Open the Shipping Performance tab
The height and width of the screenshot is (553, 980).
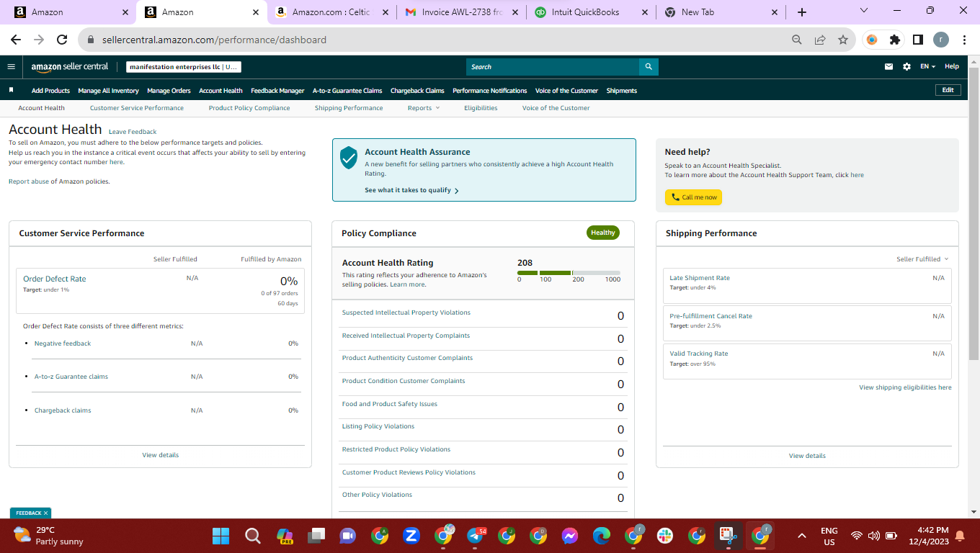[349, 108]
